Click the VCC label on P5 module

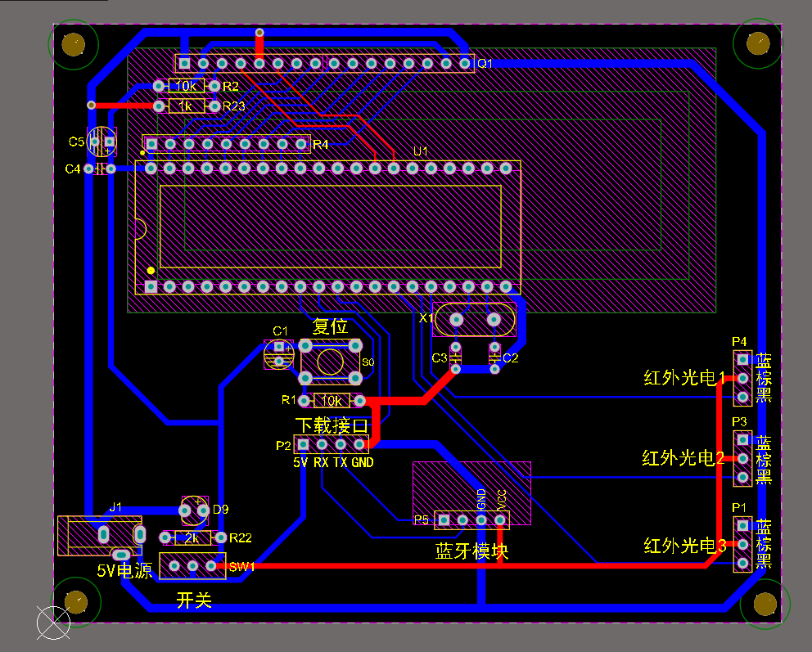tap(501, 499)
